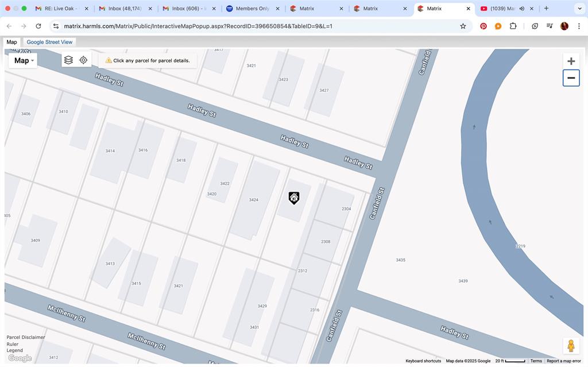Image resolution: width=588 pixels, height=367 pixels.
Task: Click parcel labeled 3410
Action: coord(63,111)
